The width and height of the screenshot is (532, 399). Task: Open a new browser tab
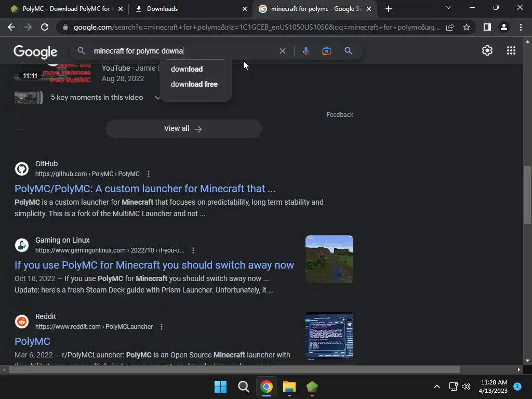(389, 9)
